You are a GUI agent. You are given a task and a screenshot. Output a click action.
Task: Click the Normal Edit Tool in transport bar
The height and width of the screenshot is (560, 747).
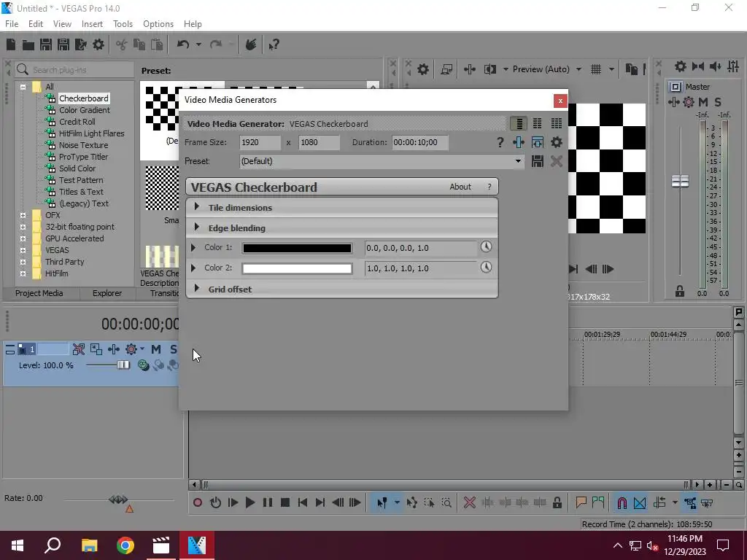pos(382,502)
